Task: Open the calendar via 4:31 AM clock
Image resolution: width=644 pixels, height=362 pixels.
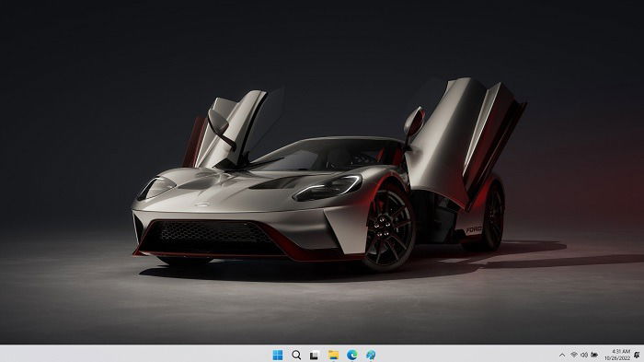Action: (621, 351)
